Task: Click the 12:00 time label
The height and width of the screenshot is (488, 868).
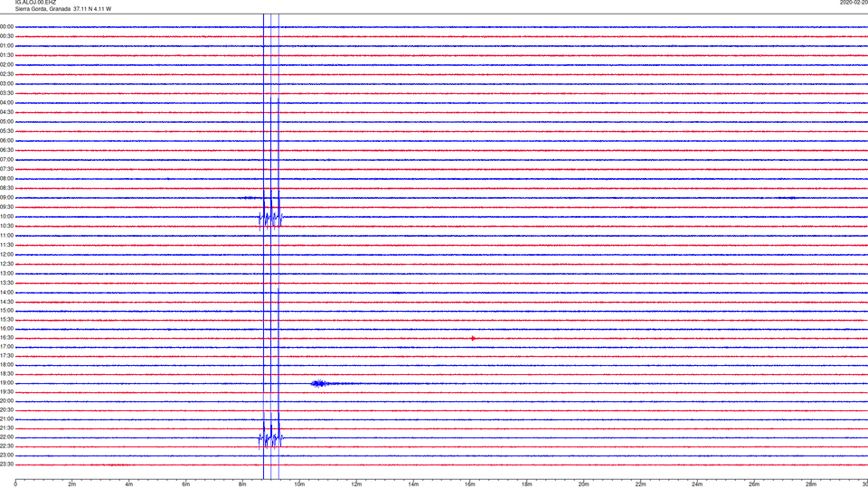Action: pos(6,255)
